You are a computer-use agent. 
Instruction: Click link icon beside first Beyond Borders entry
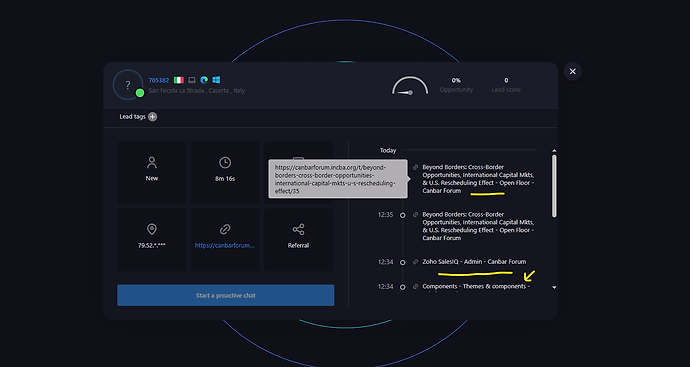[x=415, y=167]
